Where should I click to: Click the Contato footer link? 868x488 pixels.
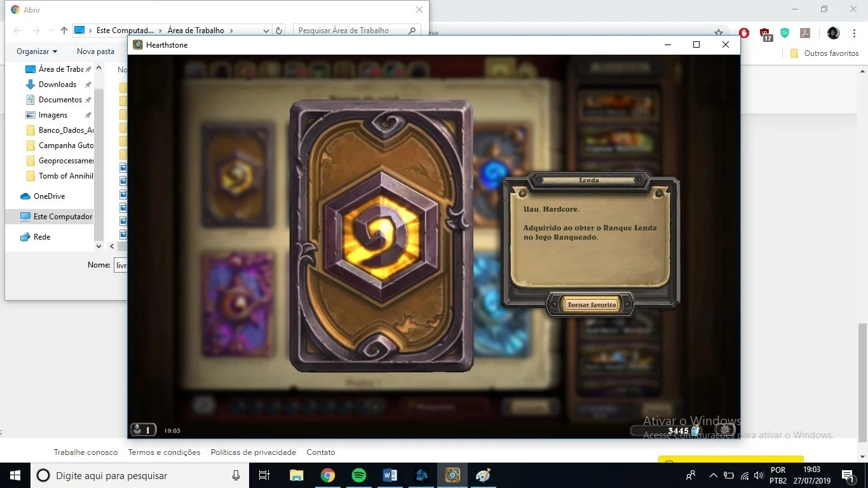pyautogui.click(x=321, y=452)
